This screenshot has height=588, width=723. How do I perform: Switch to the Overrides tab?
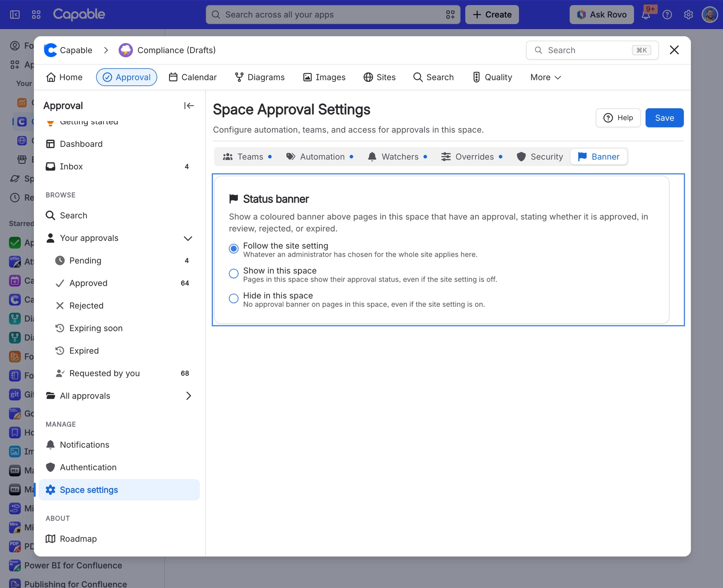(471, 157)
